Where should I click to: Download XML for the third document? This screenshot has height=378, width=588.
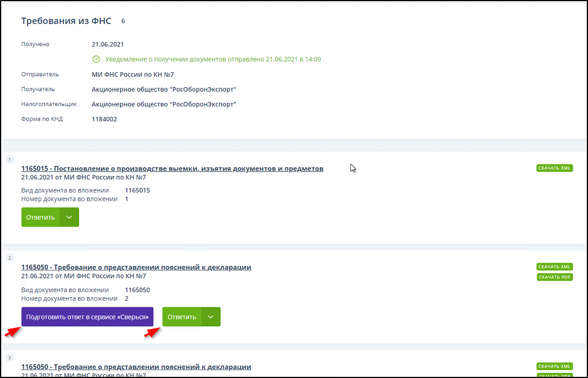pyautogui.click(x=554, y=366)
